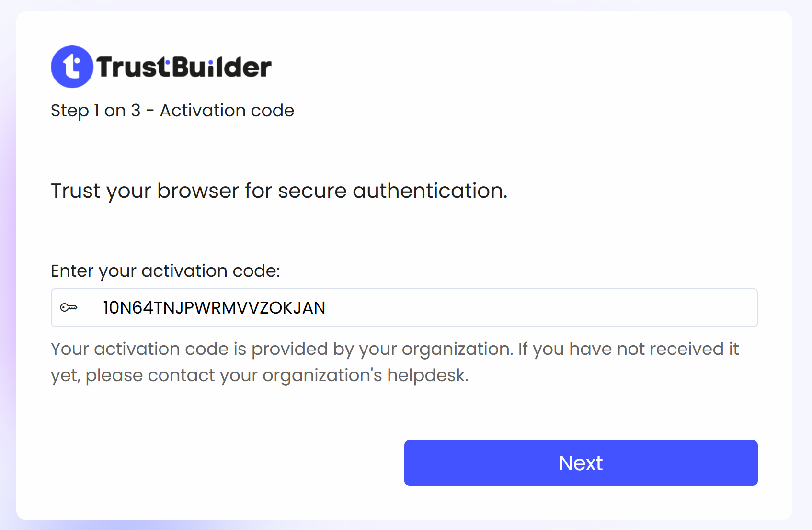
Task: Click "secure authentication" in the heading
Action: coord(392,191)
